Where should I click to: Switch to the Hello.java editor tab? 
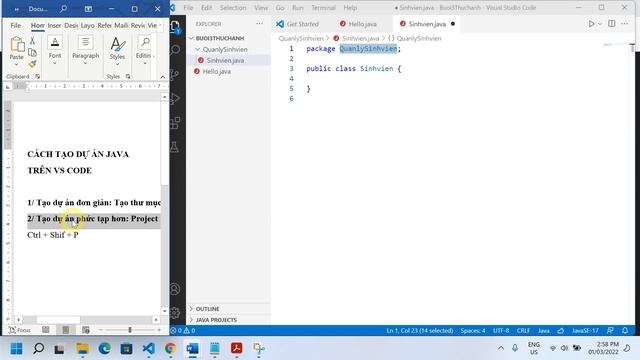[358, 24]
